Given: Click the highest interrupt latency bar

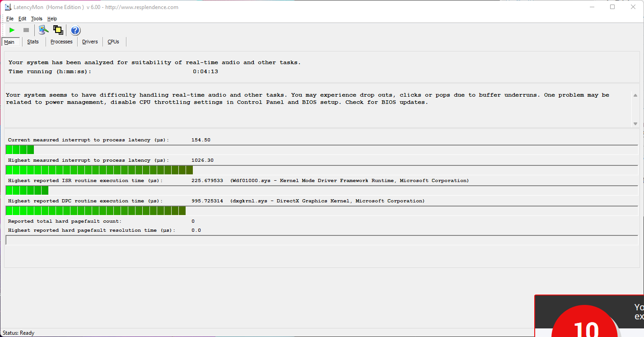Looking at the screenshot, I should point(322,170).
